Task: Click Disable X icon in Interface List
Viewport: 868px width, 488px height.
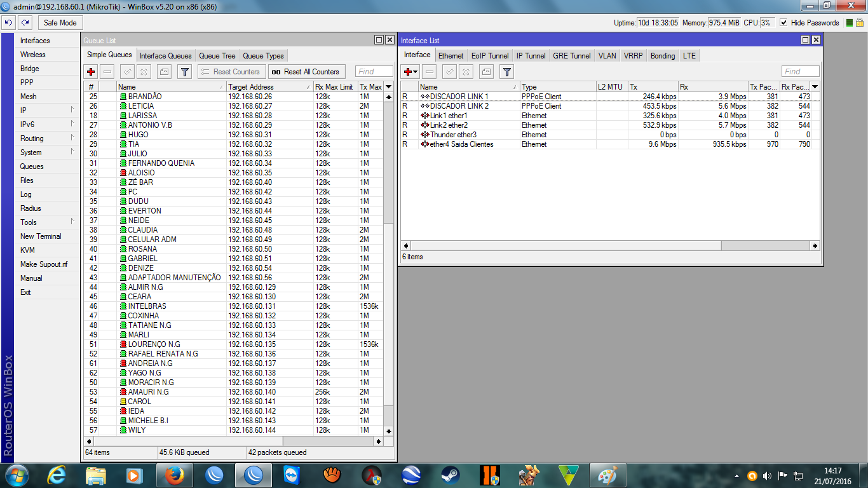Action: (x=466, y=72)
